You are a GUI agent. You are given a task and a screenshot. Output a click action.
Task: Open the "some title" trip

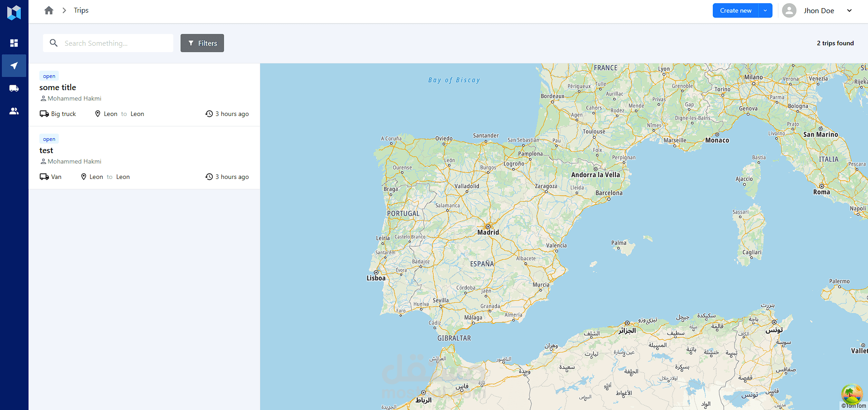click(x=144, y=95)
